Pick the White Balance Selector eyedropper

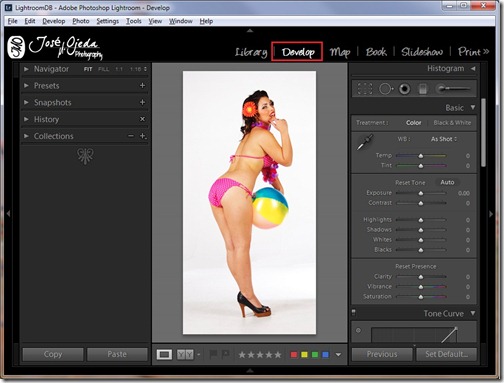pyautogui.click(x=365, y=142)
